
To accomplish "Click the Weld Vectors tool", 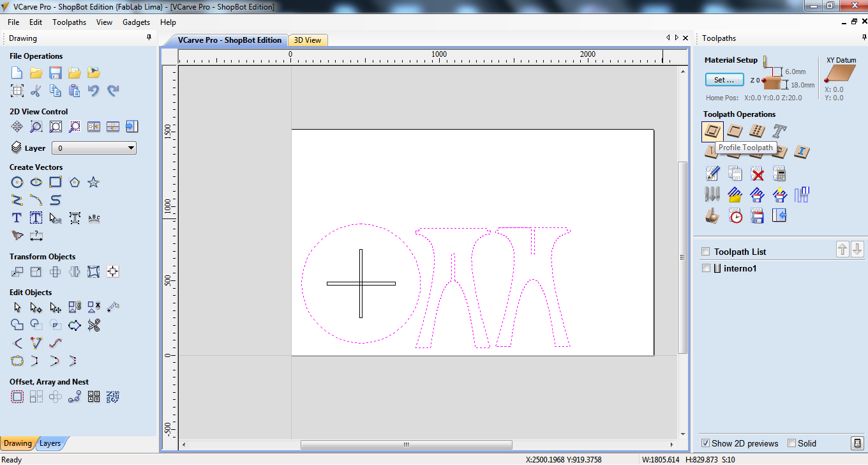I will tap(17, 325).
